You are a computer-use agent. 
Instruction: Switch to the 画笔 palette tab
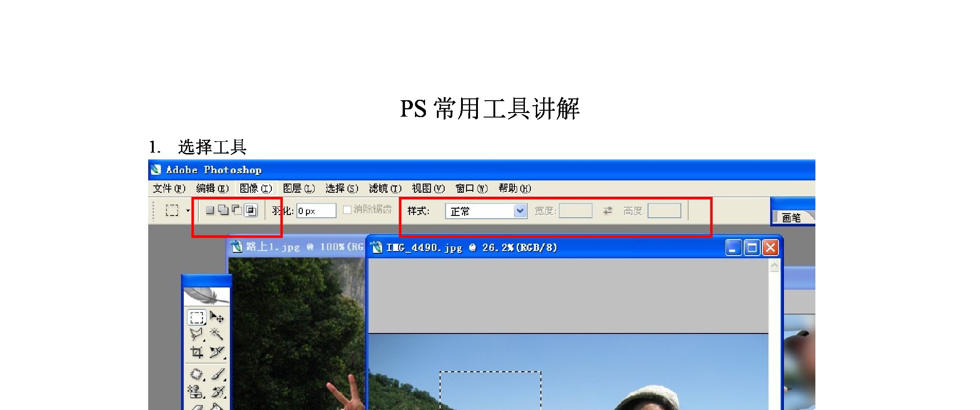tap(792, 218)
